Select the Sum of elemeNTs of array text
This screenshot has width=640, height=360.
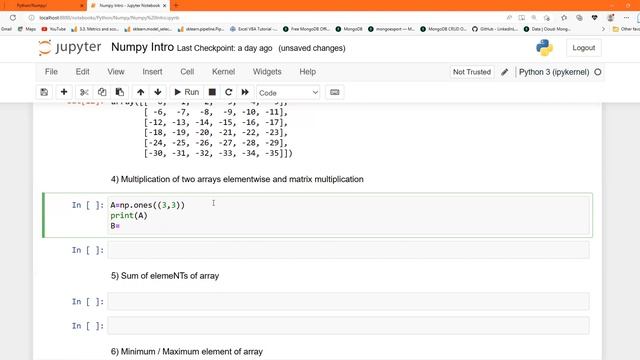(x=165, y=276)
